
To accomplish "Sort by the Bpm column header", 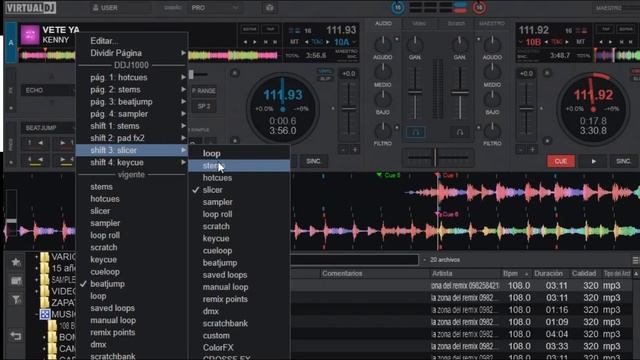I will [x=516, y=273].
